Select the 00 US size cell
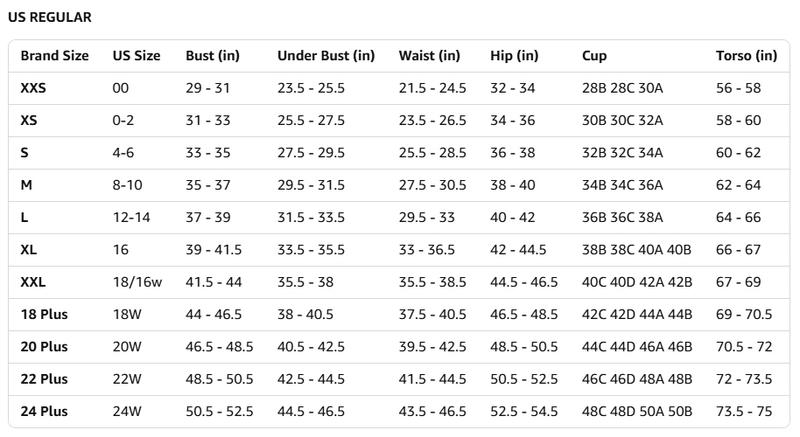The width and height of the screenshot is (800, 437). click(x=121, y=88)
